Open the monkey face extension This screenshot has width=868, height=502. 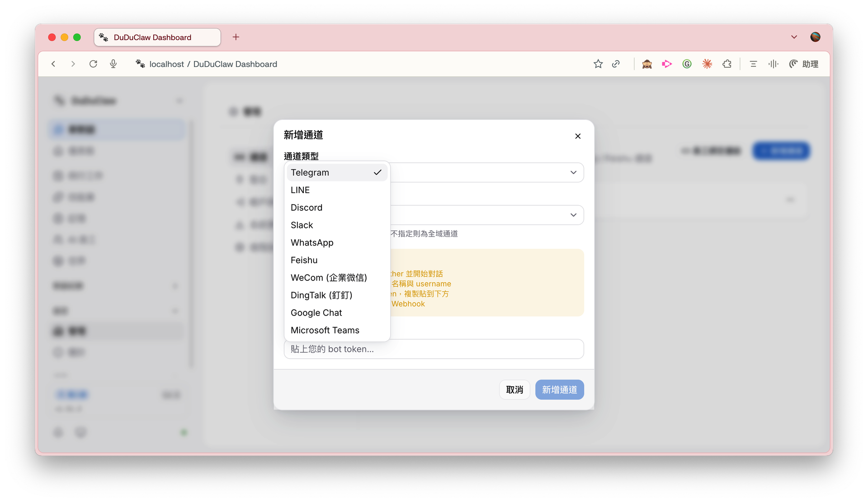tap(647, 64)
